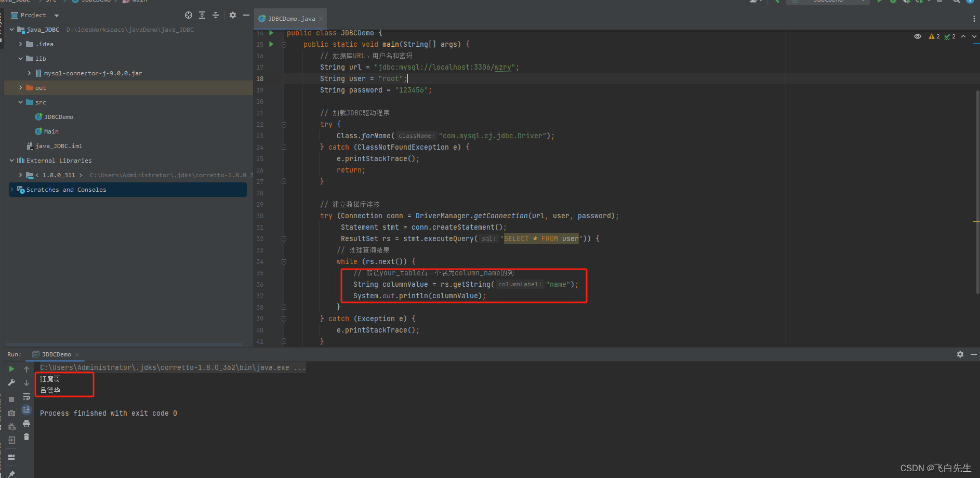Viewport: 980px width, 478px height.
Task: Open run configuration with the wrench icon
Action: [11, 383]
